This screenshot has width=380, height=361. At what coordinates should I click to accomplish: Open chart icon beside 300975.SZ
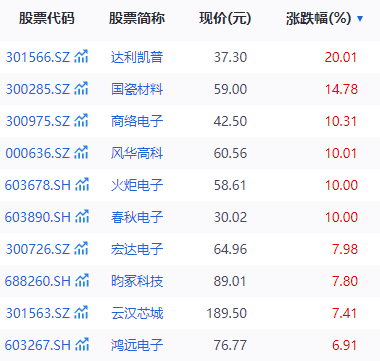click(81, 120)
